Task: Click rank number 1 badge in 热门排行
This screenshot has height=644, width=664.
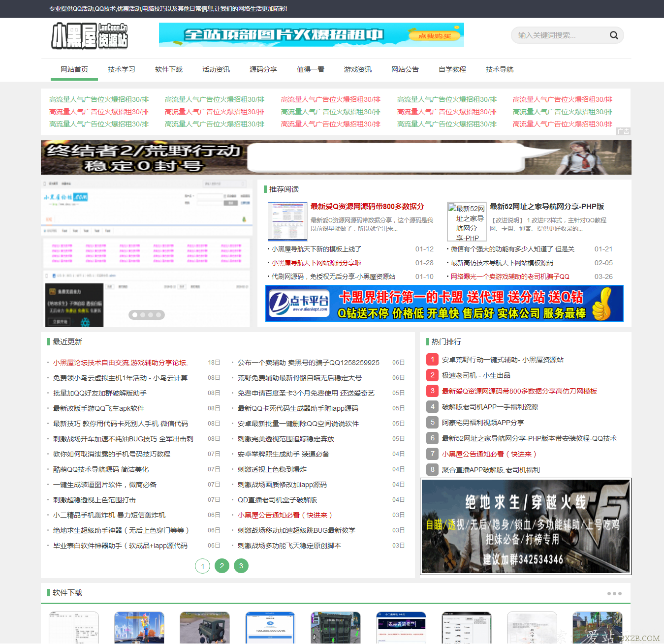Action: click(x=432, y=360)
